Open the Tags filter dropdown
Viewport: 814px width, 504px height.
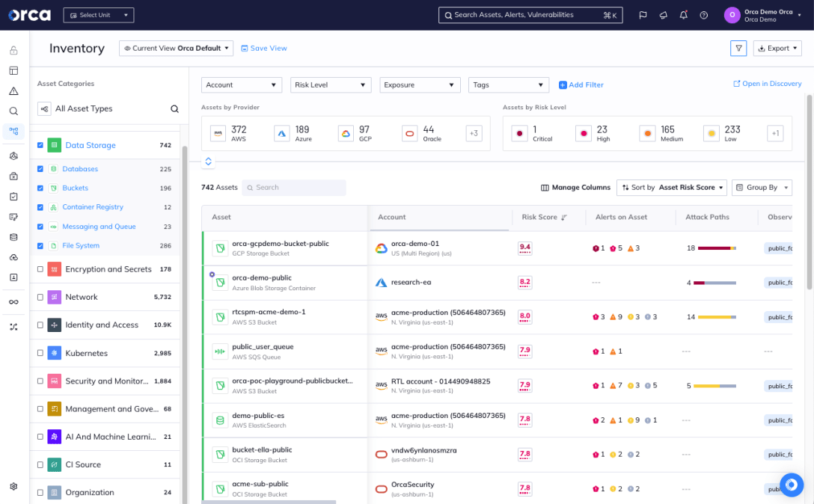point(509,85)
